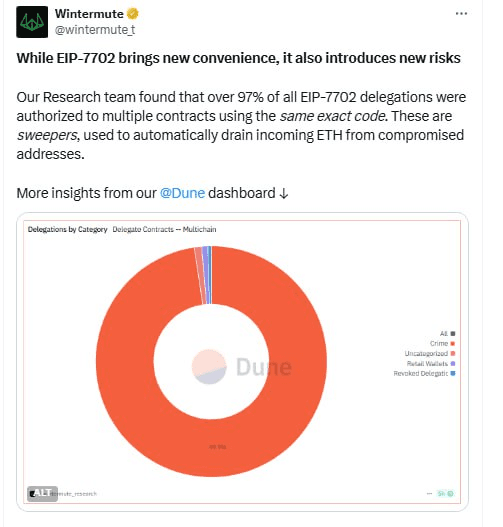Click the gold verified badge beside Wintermute
Screen dimensions: 503x527
coord(132,14)
